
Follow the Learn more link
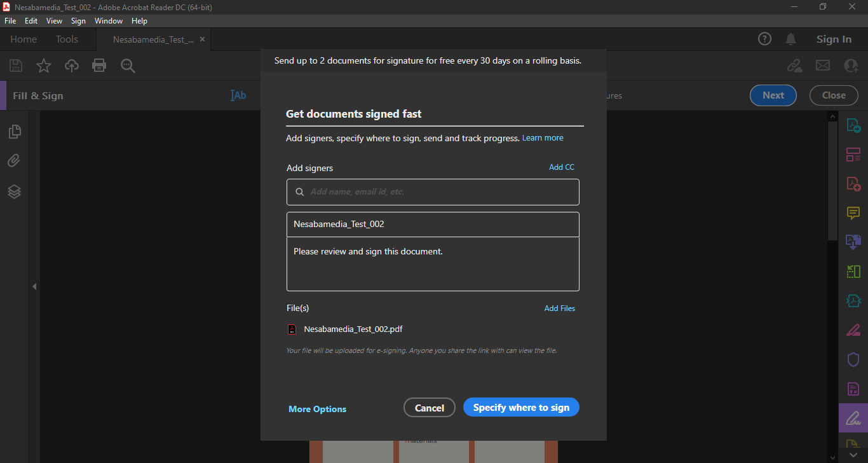pos(542,138)
